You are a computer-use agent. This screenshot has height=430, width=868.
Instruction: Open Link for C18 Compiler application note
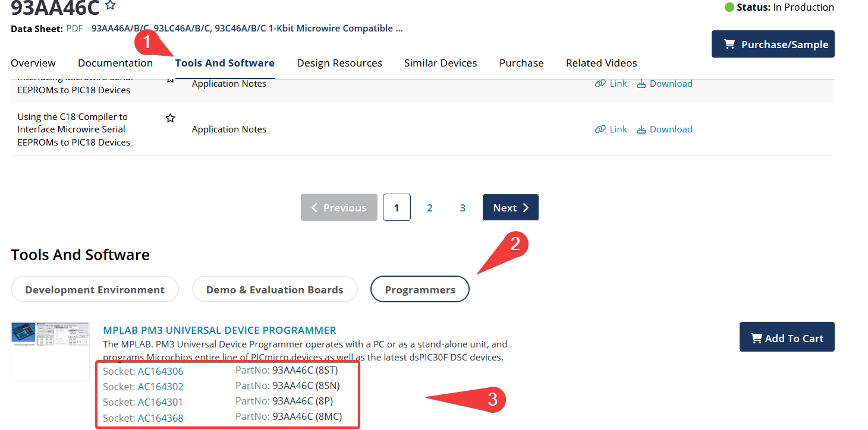click(611, 129)
